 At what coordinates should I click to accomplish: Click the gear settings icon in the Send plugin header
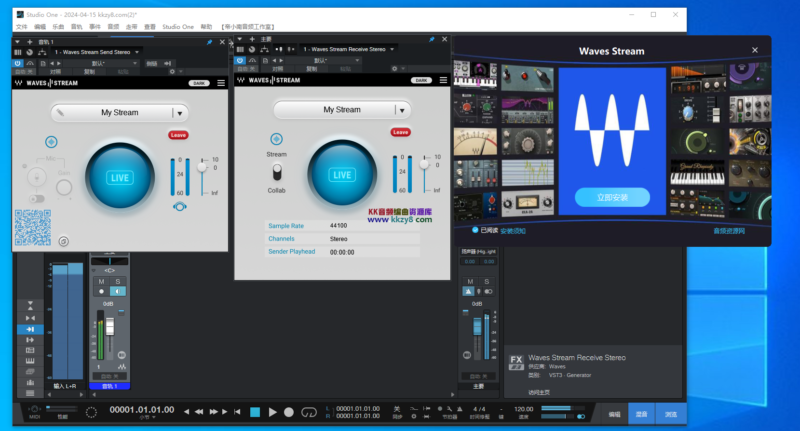point(172,71)
